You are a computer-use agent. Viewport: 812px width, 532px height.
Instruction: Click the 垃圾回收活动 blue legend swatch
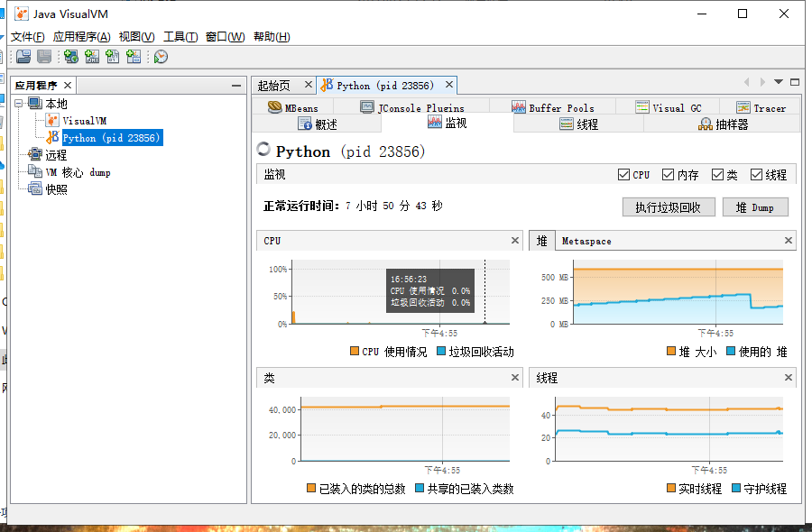[x=441, y=351]
